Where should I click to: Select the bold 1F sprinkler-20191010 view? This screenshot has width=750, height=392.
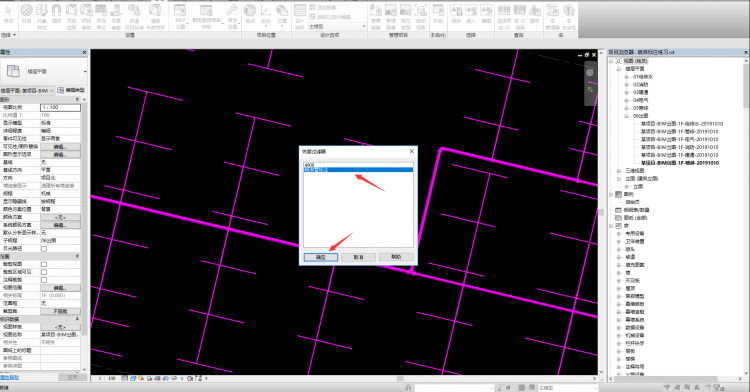pyautogui.click(x=680, y=163)
